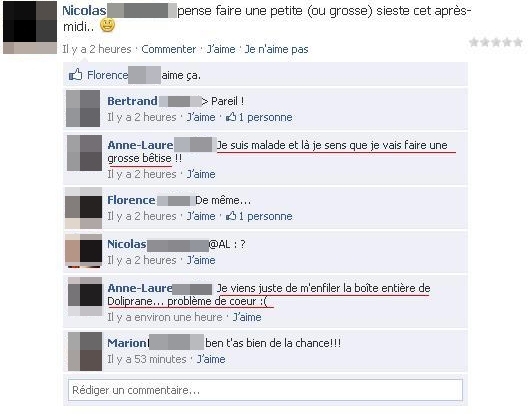The height and width of the screenshot is (420, 529).
Task: Open Marion's profile name link
Action: coord(127,343)
